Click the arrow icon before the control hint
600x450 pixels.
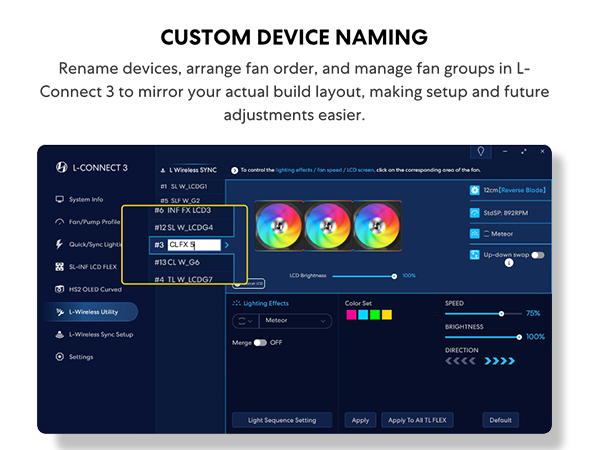235,170
